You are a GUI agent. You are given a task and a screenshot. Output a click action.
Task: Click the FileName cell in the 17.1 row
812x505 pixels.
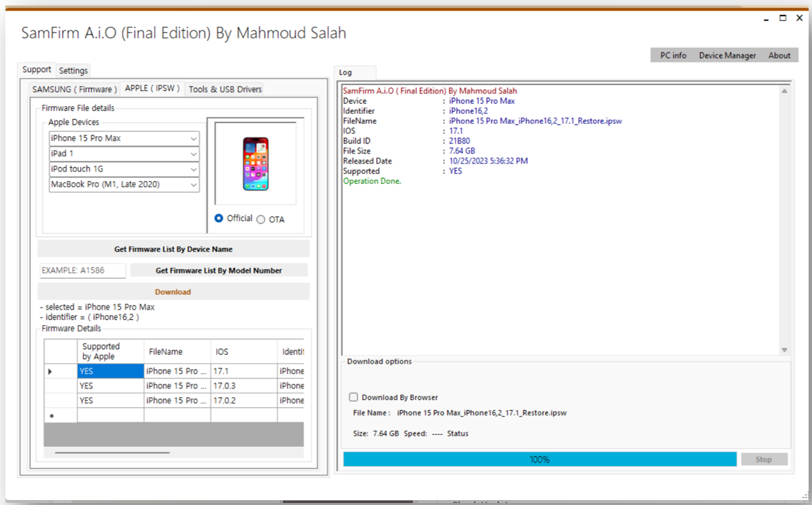[178, 371]
